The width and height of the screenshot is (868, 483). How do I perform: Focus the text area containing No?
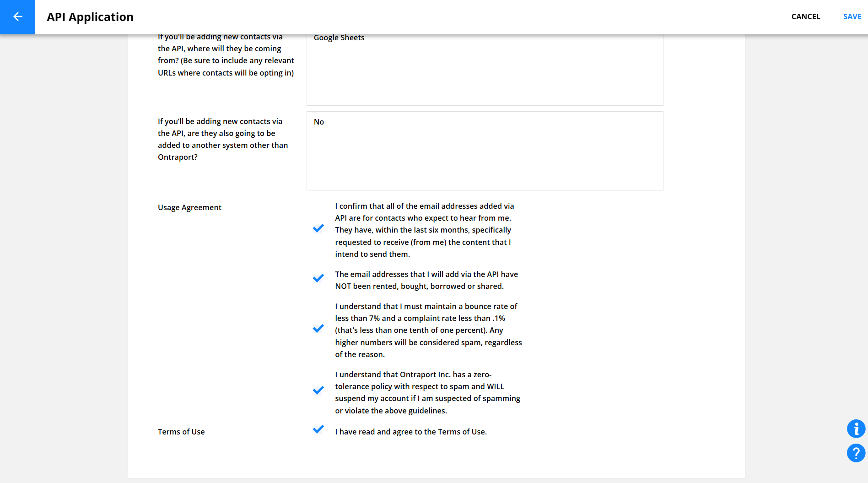[485, 151]
